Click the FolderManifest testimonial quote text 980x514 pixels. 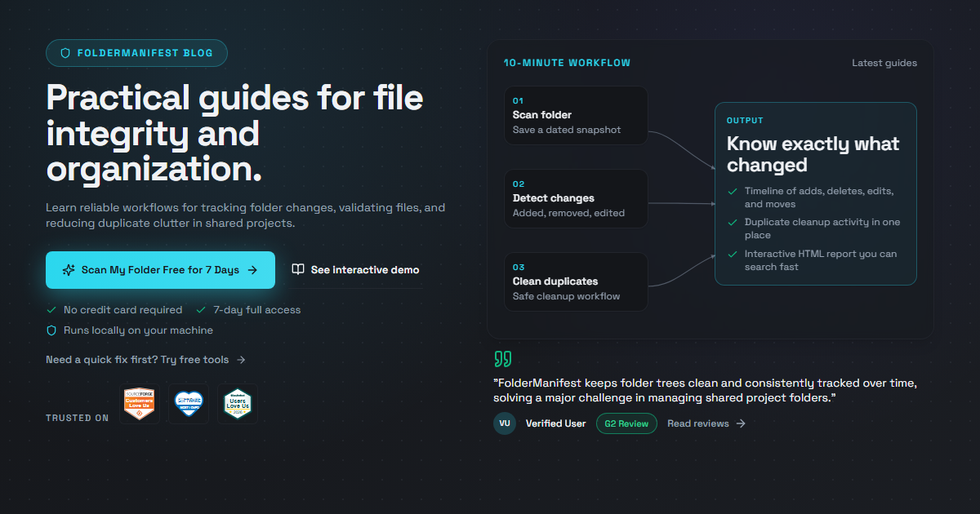pyautogui.click(x=705, y=391)
